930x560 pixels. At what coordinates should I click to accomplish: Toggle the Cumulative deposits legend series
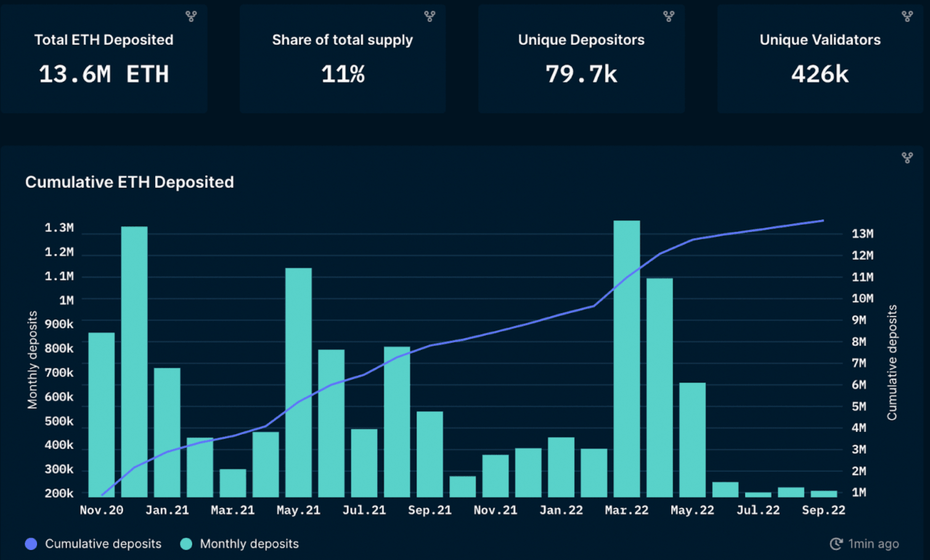[103, 544]
